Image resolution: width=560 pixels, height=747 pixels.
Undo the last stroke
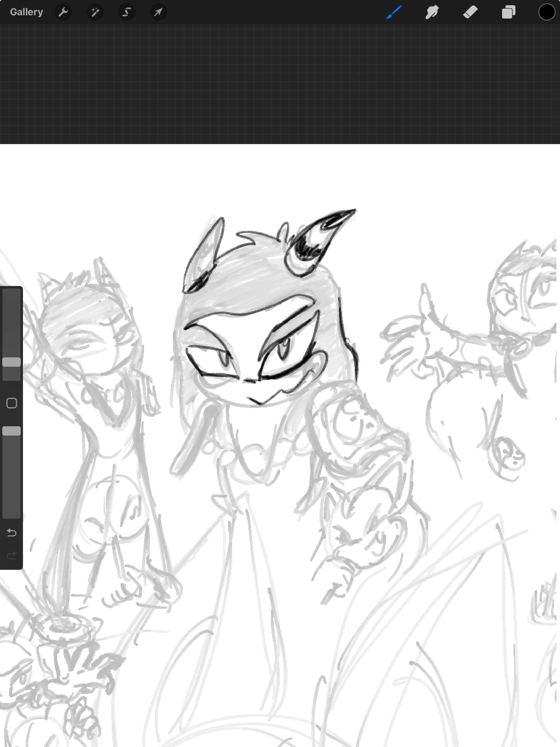[11, 533]
